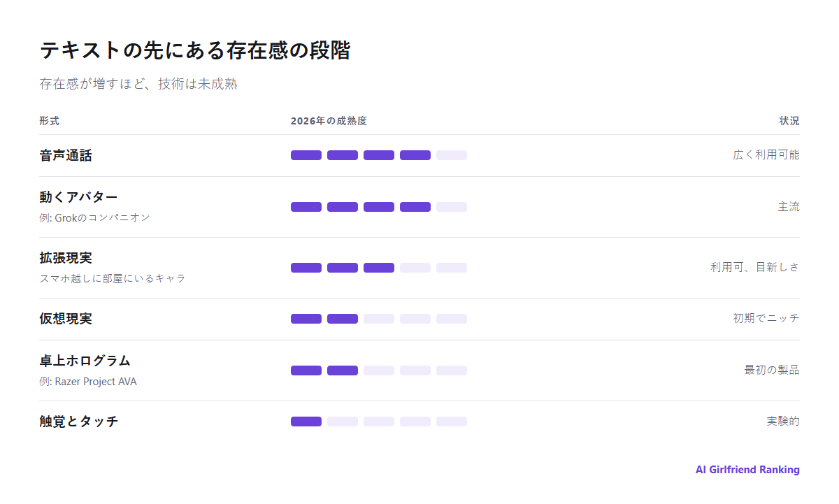Click the maturity meter for 卓上ホログラム
839x504 pixels.
[x=379, y=370]
